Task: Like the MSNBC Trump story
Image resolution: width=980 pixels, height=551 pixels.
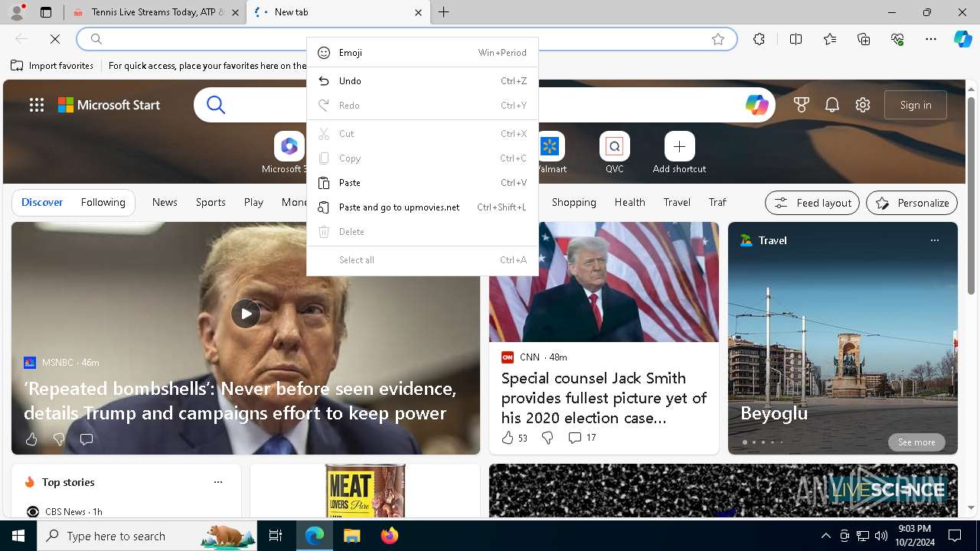Action: [31, 439]
